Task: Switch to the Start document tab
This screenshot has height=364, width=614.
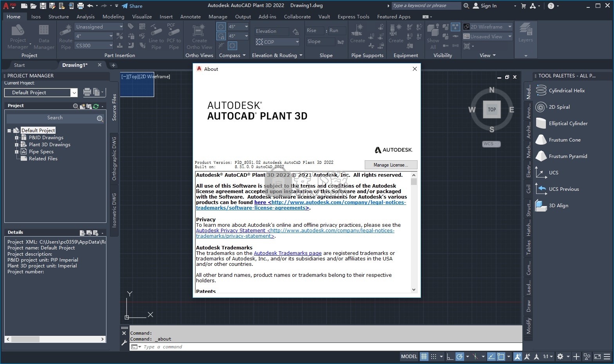Action: click(x=19, y=65)
